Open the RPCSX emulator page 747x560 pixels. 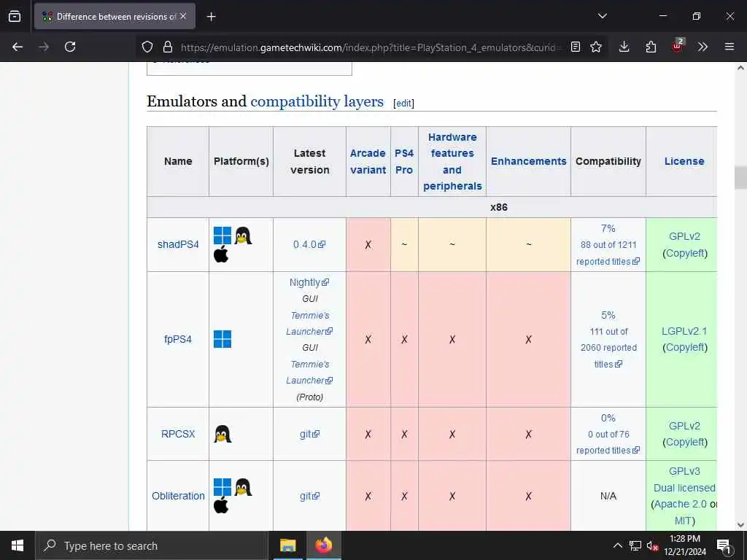pyautogui.click(x=178, y=434)
